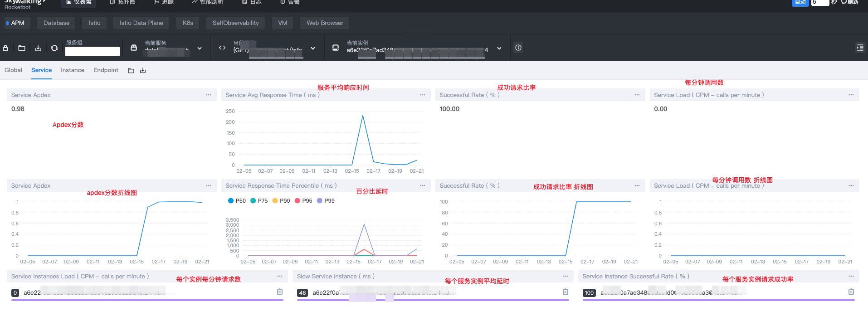The height and width of the screenshot is (326, 868).
Task: Switch to the Instance tab
Action: [x=73, y=70]
